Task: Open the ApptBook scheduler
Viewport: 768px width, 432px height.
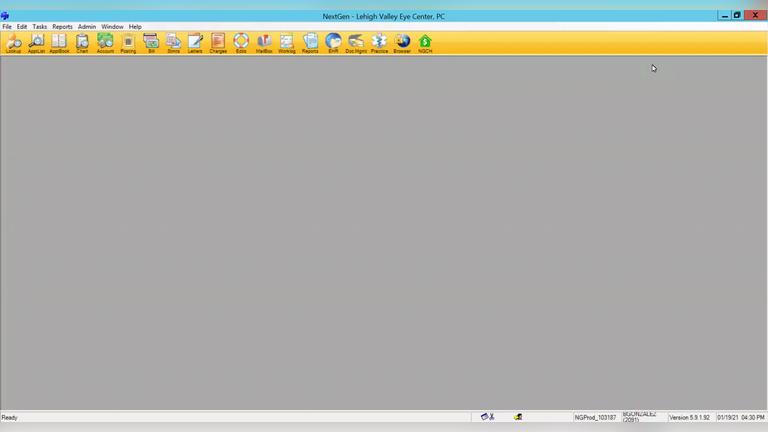Action: pyautogui.click(x=59, y=42)
